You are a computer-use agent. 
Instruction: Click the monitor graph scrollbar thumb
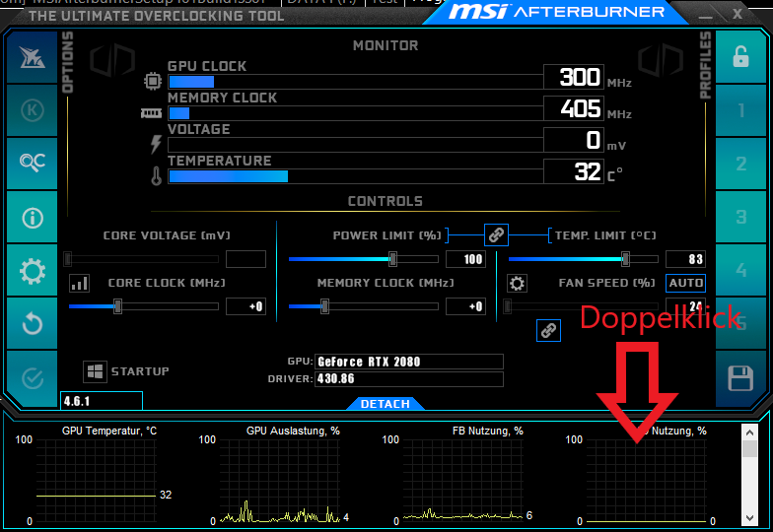(x=749, y=449)
